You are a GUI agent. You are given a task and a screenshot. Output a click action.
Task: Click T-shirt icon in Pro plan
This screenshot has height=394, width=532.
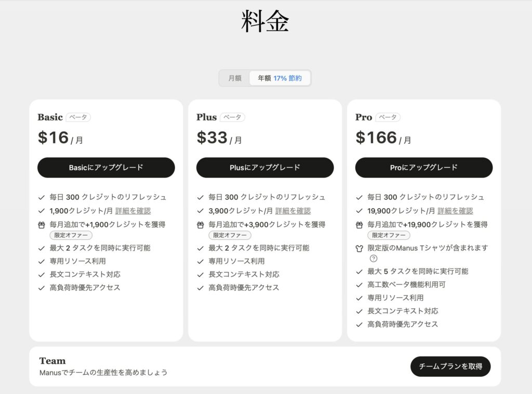360,249
